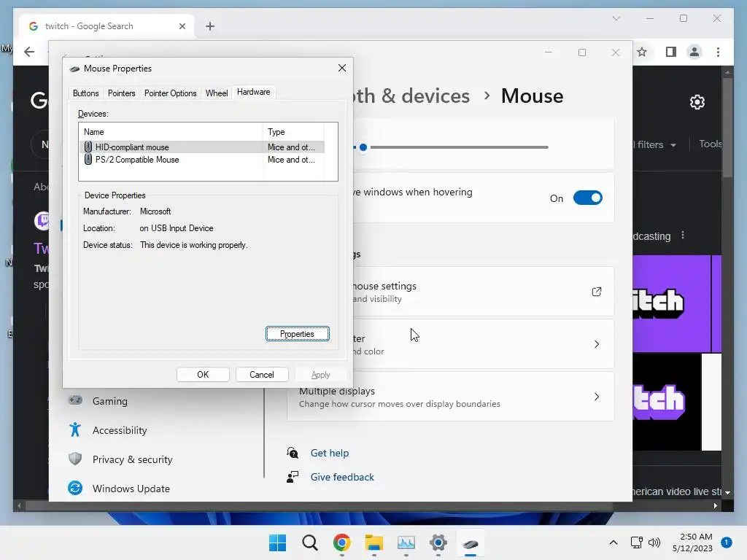Viewport: 747px width, 560px height.
Task: Click the Name column header
Action: point(171,132)
